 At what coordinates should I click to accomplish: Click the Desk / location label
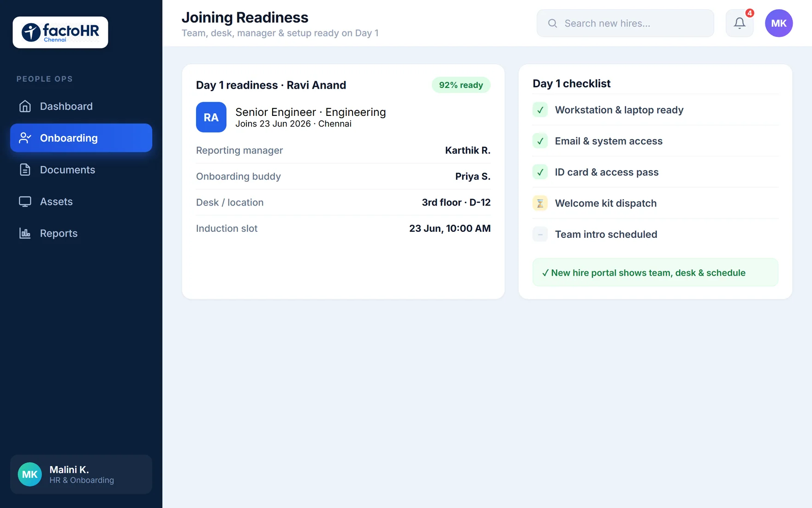[230, 202]
